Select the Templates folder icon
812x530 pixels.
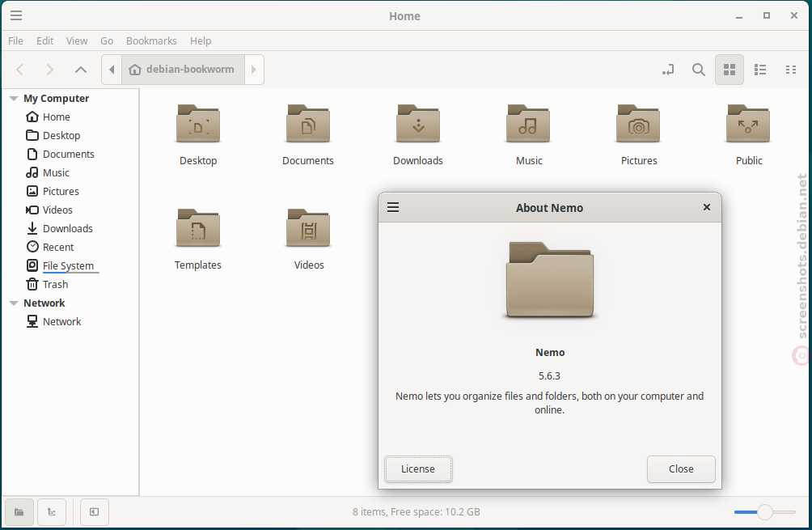point(198,228)
